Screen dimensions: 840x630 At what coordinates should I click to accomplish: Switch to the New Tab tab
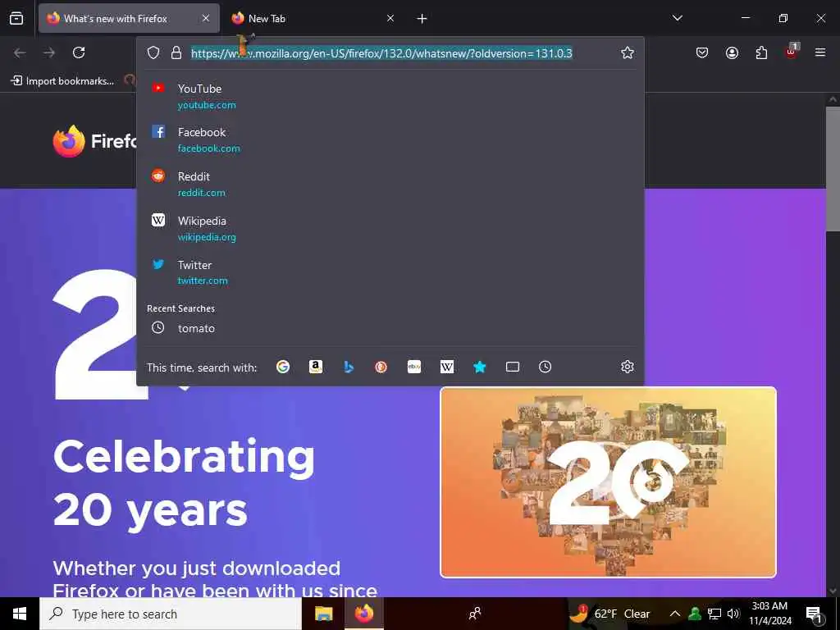pos(313,18)
